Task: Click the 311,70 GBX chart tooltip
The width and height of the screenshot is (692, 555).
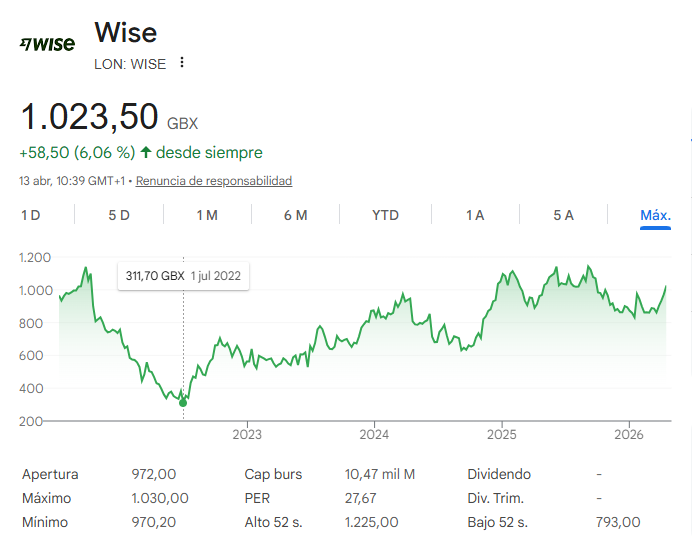Action: coord(183,276)
